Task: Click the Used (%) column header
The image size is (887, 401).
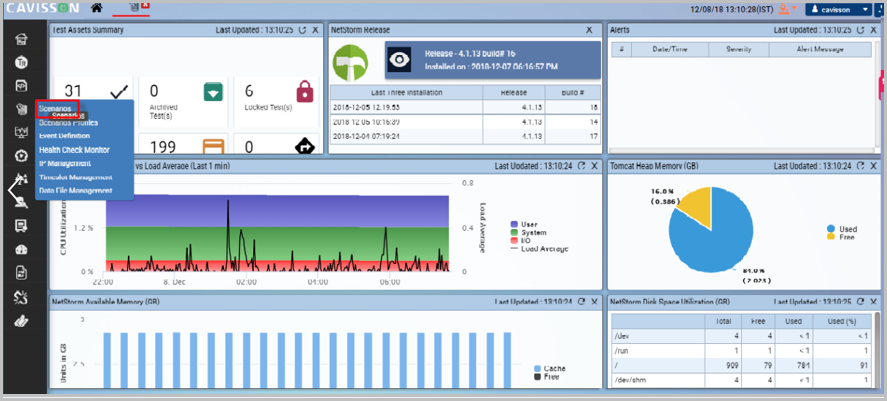Action: 843,321
